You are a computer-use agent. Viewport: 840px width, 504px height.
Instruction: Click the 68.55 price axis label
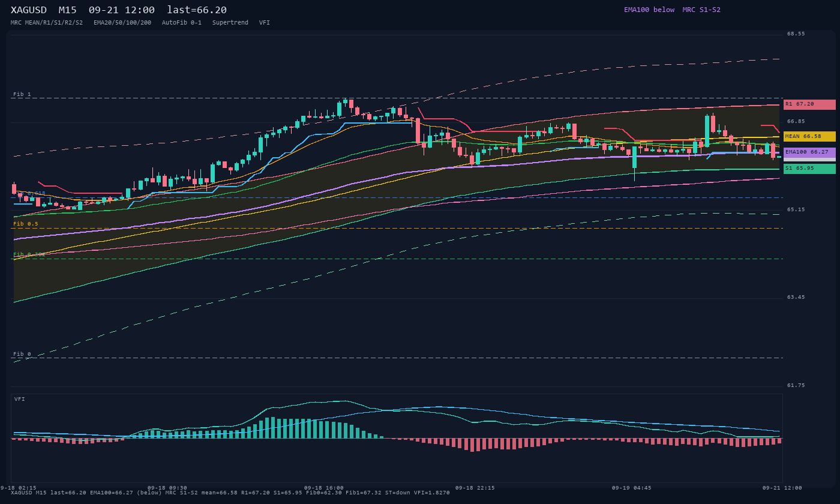tap(796, 34)
